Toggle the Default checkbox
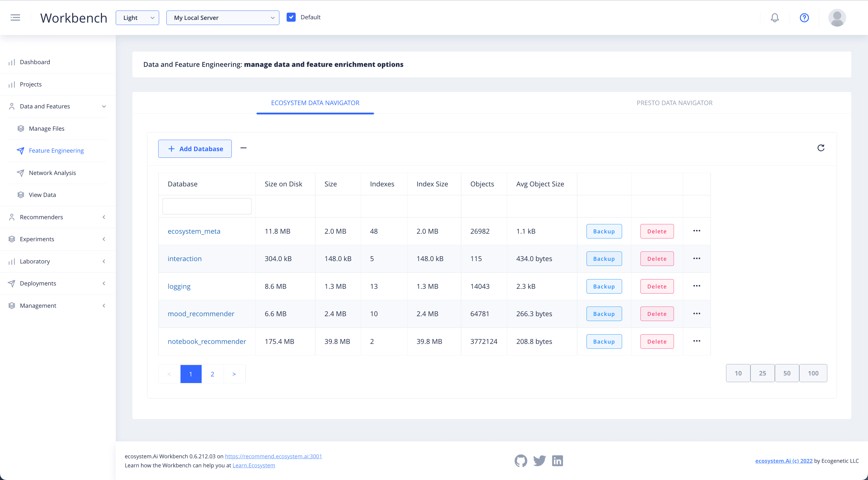 (x=291, y=17)
